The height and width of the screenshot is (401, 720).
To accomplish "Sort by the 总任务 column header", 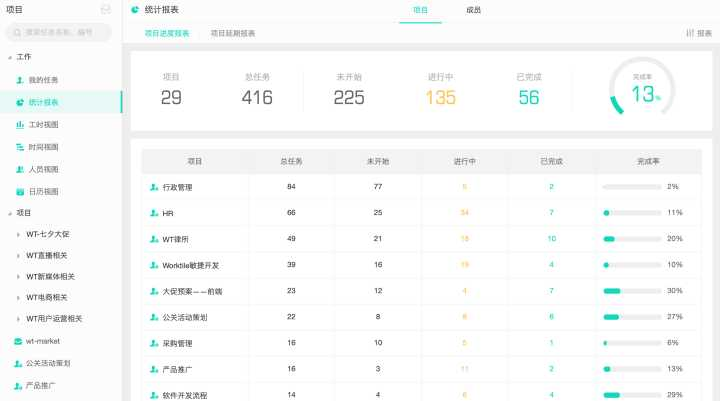I will coord(291,162).
